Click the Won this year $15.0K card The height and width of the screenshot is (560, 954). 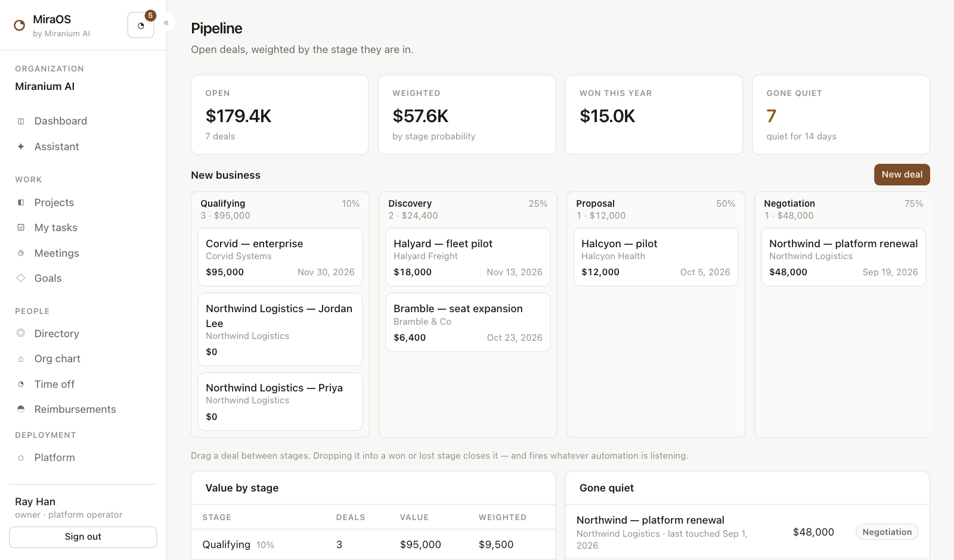pyautogui.click(x=654, y=115)
